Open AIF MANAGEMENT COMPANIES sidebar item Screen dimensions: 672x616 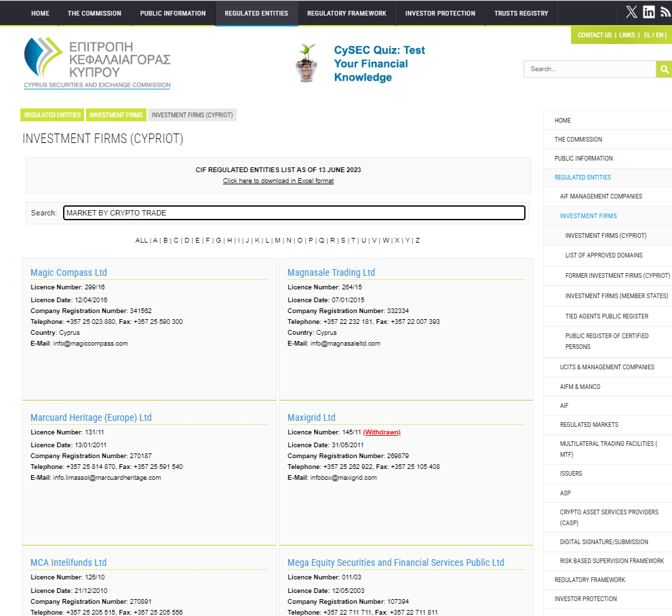click(x=608, y=197)
